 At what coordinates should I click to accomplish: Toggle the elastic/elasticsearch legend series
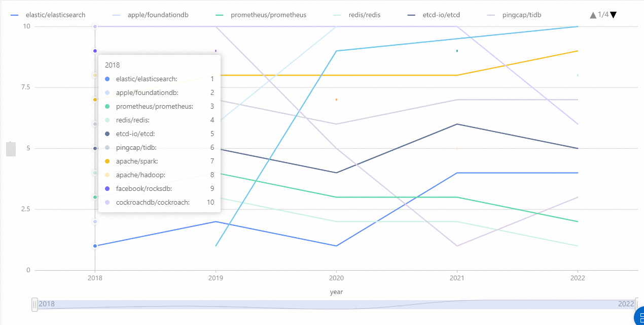point(48,15)
